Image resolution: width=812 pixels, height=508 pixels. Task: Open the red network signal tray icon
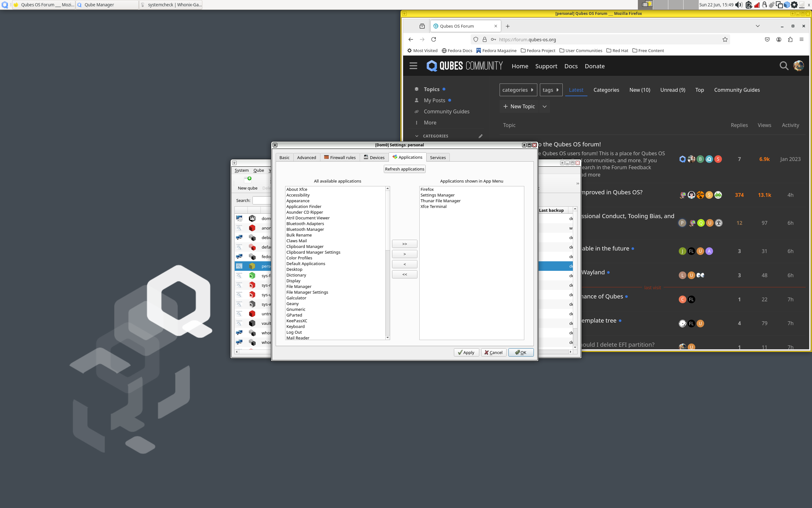point(757,5)
